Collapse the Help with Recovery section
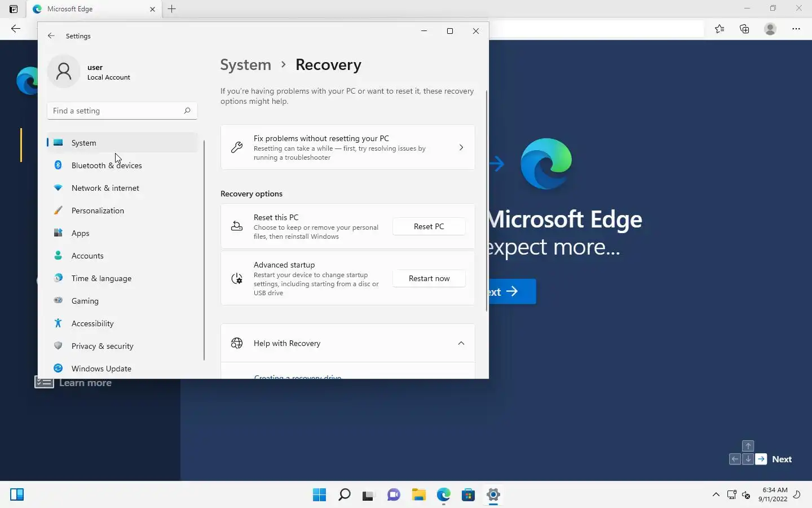812x508 pixels. tap(461, 343)
